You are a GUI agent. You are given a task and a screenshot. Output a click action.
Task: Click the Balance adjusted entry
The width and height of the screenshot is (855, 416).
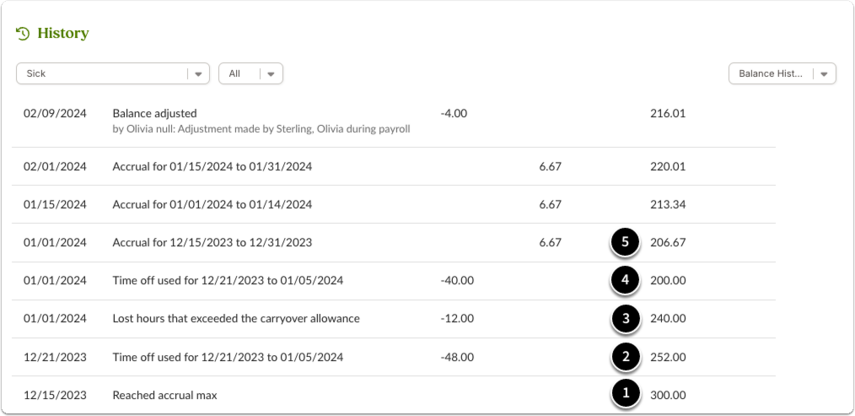click(x=154, y=114)
